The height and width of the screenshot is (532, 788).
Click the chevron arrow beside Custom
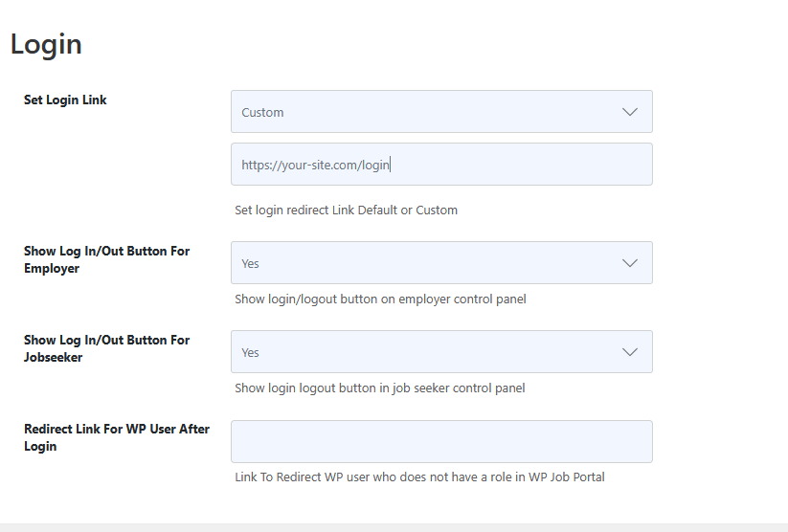[x=630, y=112]
